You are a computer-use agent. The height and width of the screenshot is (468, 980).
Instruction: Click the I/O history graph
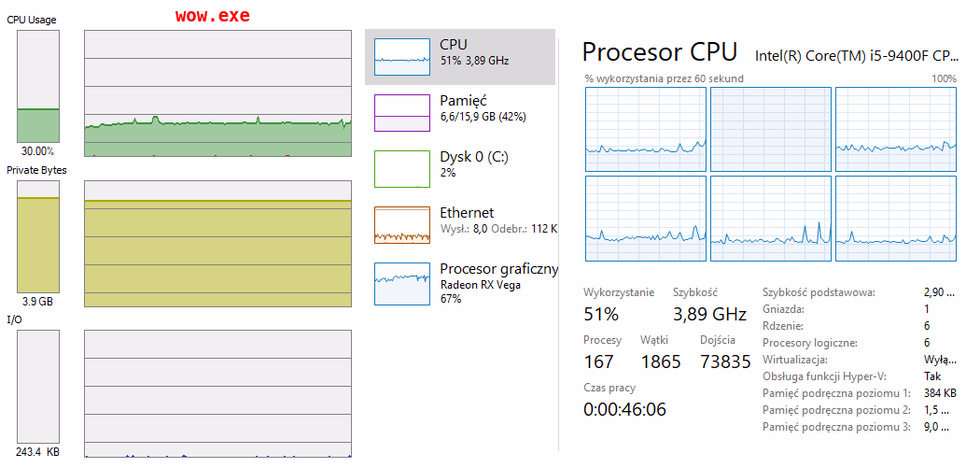[x=217, y=393]
